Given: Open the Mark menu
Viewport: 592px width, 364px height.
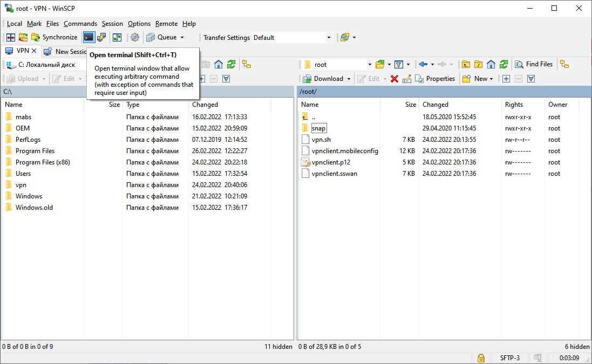Looking at the screenshot, I should pos(34,24).
